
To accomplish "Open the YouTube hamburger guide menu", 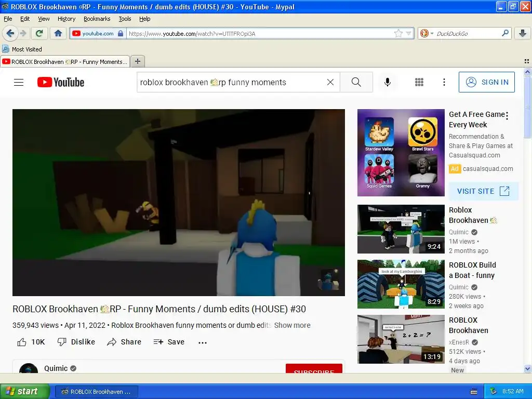I will pos(19,82).
